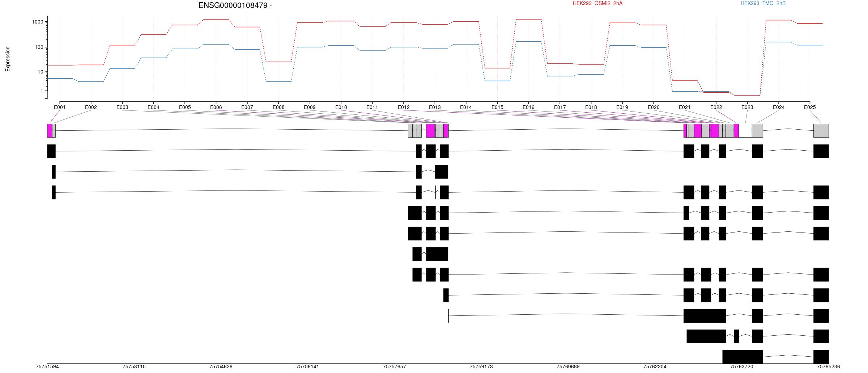The width and height of the screenshot is (868, 373).
Task: Click exon label E018
Action: click(x=591, y=107)
